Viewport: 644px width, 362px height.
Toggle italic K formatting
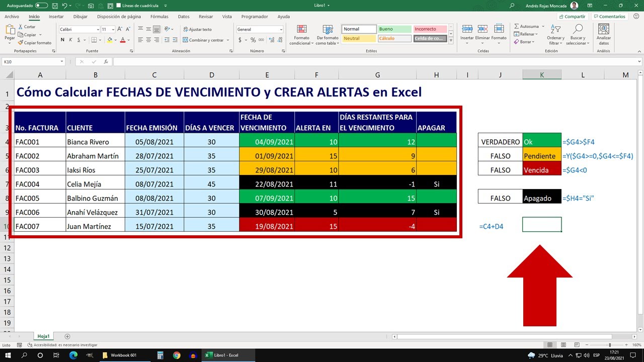(71, 40)
